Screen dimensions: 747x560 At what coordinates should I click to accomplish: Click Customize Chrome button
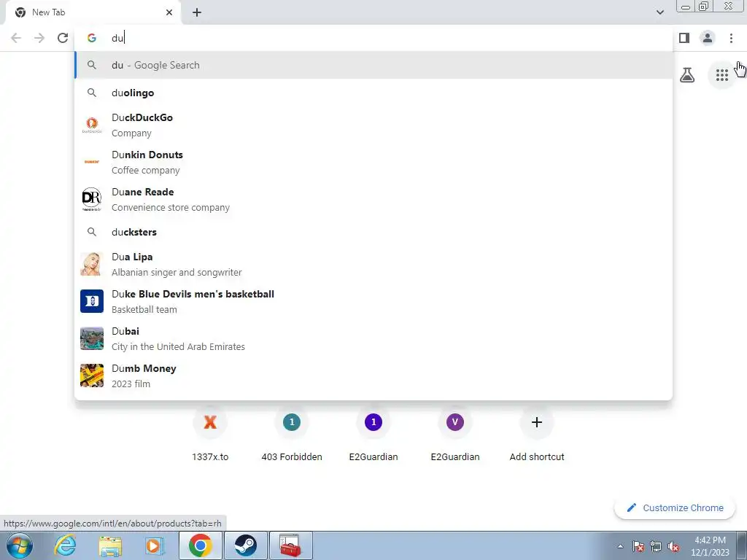(675, 507)
